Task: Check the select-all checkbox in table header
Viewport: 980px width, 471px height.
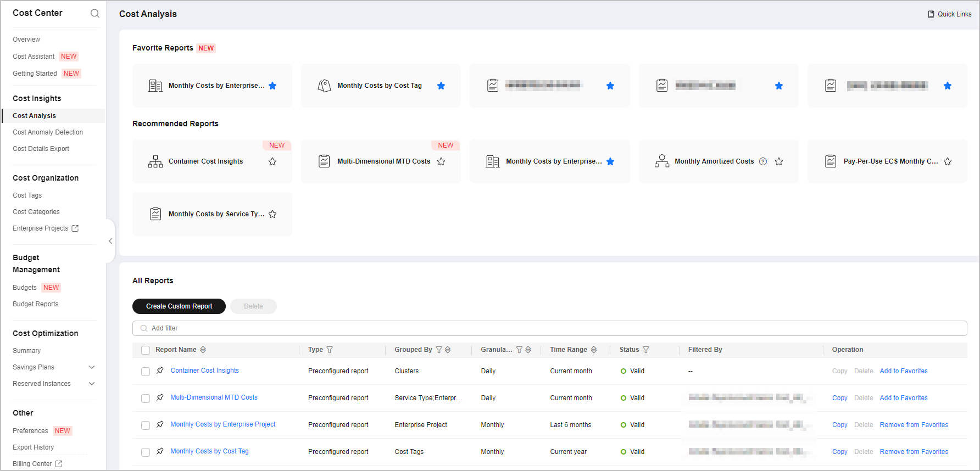Action: point(146,350)
